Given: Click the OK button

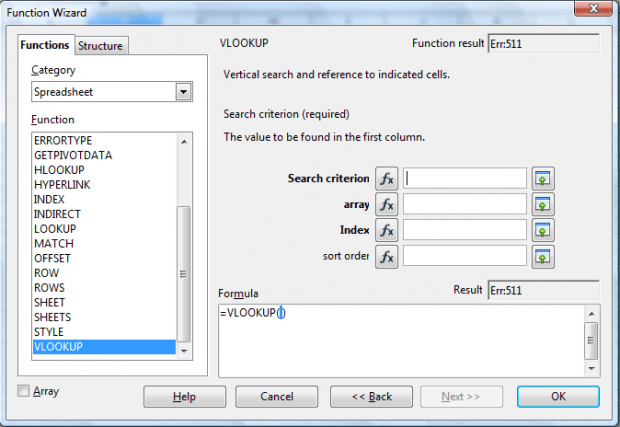Looking at the screenshot, I should [x=558, y=397].
